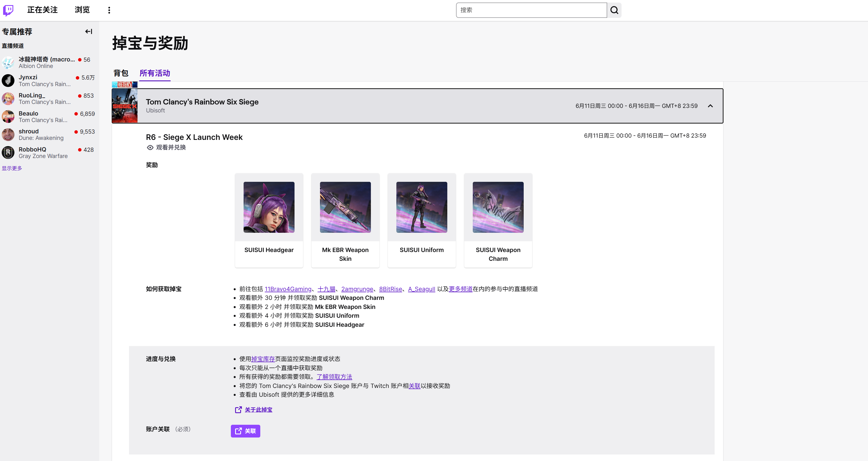Click the Beaulo channel name
This screenshot has height=461, width=868.
(x=28, y=113)
